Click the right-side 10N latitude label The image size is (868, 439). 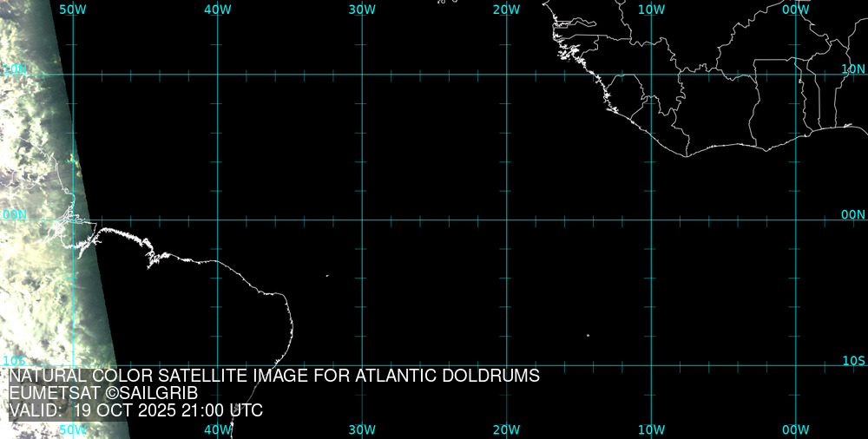pos(853,69)
